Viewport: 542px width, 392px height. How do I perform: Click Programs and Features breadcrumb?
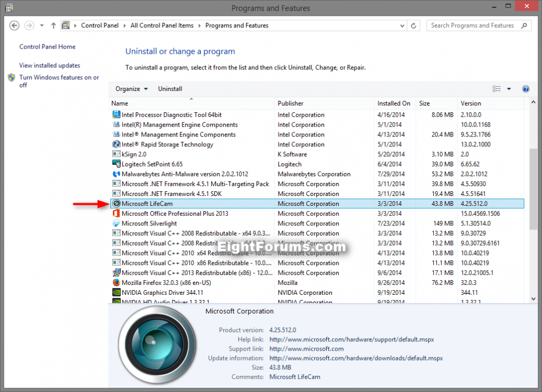pyautogui.click(x=237, y=26)
